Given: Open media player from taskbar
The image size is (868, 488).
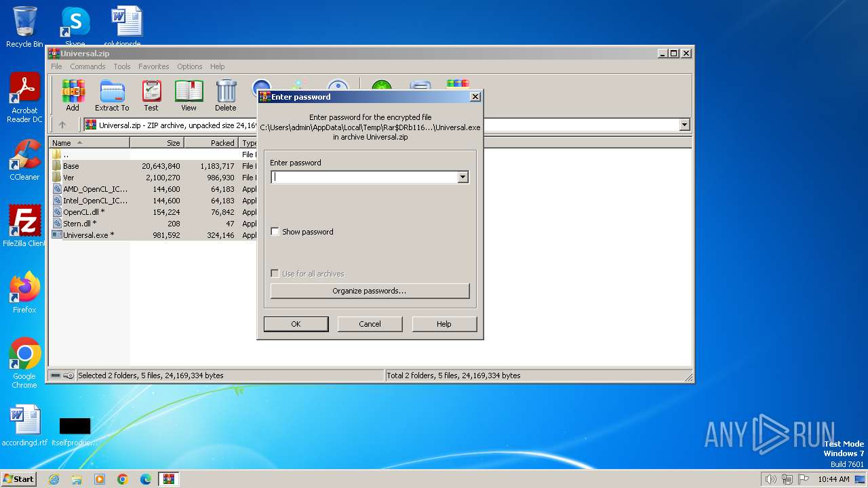Looking at the screenshot, I should click(x=100, y=479).
